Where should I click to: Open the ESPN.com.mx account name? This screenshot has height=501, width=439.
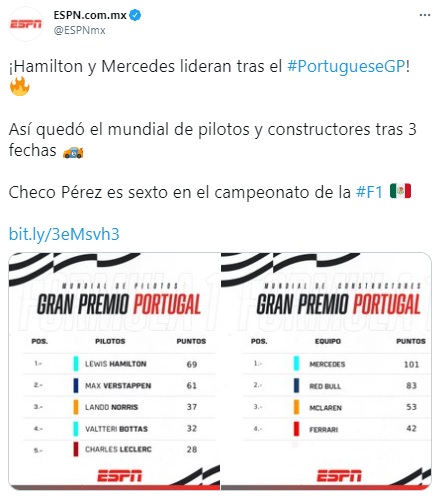click(x=90, y=15)
